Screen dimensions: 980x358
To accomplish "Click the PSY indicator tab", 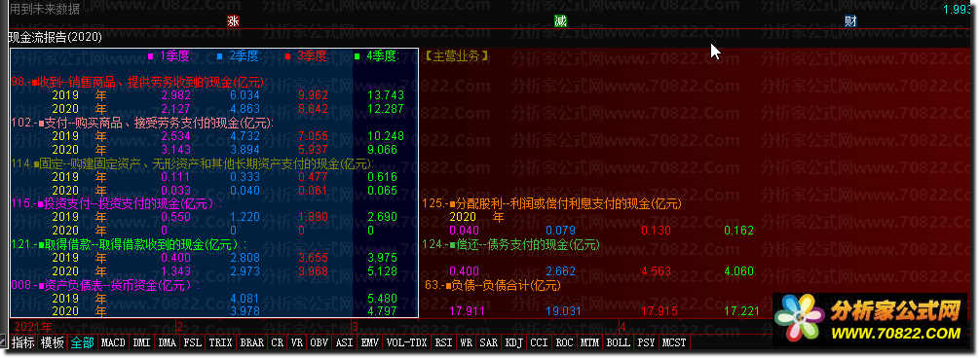I will (647, 342).
